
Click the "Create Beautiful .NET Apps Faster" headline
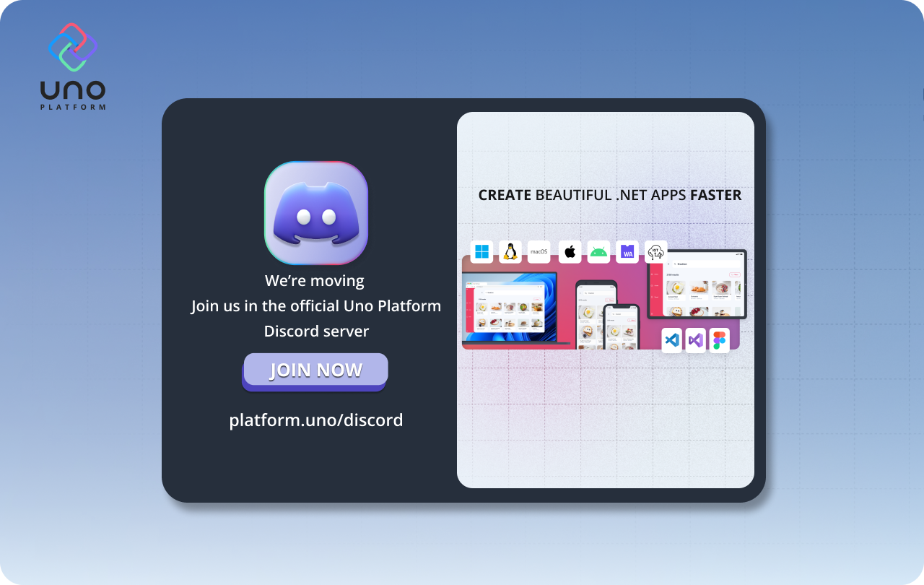[x=610, y=195]
